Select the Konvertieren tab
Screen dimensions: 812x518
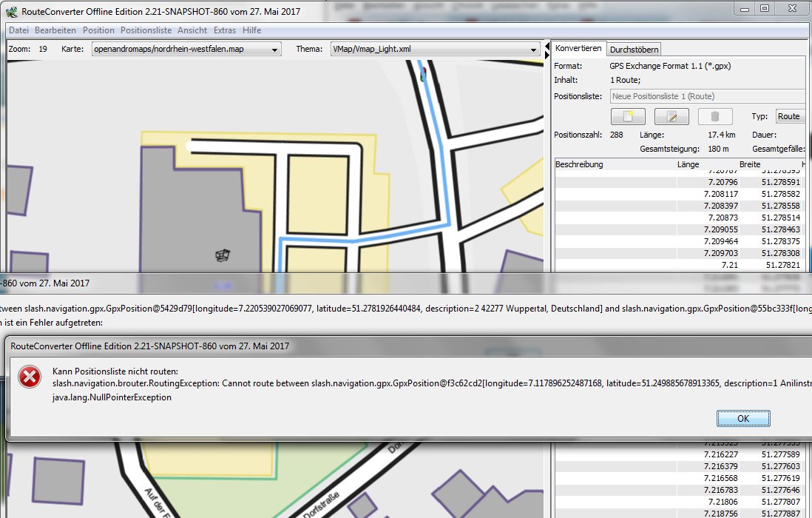pyautogui.click(x=578, y=49)
